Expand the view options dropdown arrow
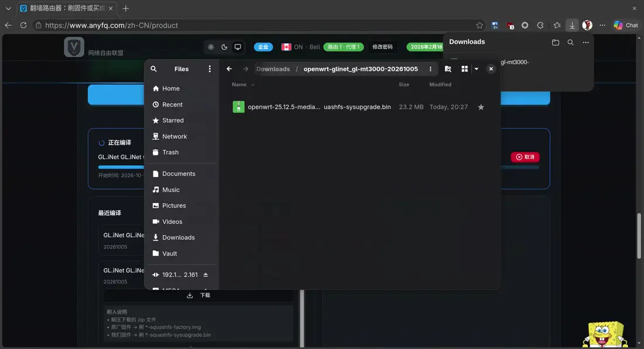This screenshot has width=644, height=349. [477, 69]
